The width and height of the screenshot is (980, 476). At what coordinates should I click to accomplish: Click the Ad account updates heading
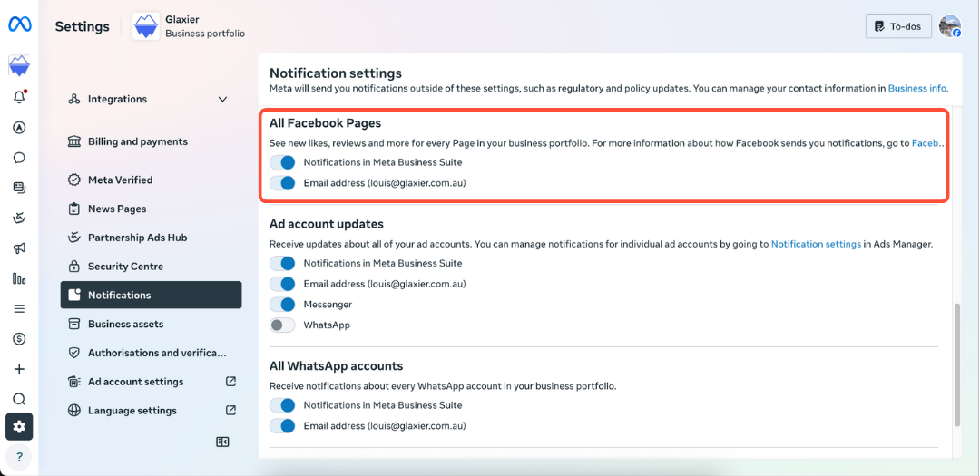click(x=327, y=224)
